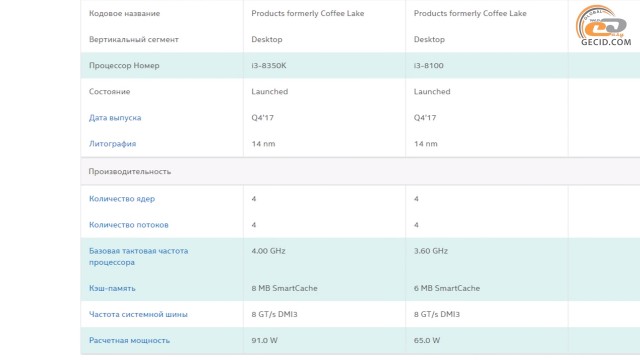This screenshot has height=360, width=640.
Task: Select 'Desktop' segment in i3-8350K column
Action: 267,40
